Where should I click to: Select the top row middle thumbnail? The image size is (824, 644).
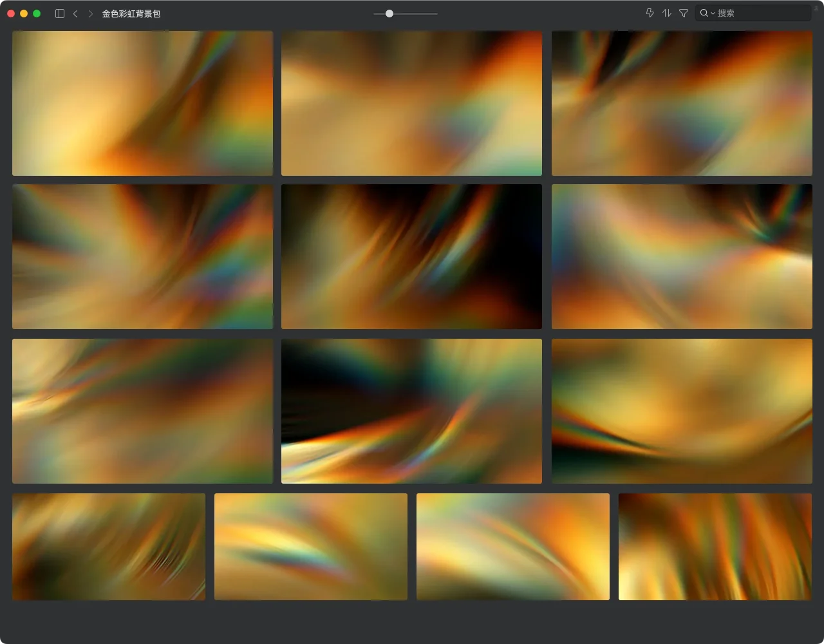point(411,103)
